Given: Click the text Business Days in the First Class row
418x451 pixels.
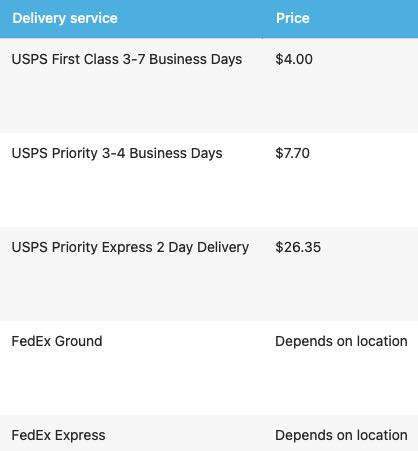Looking at the screenshot, I should [x=196, y=59].
